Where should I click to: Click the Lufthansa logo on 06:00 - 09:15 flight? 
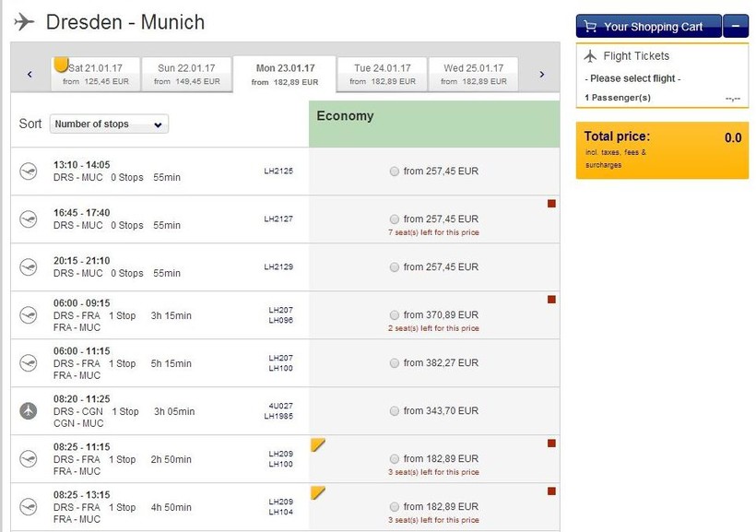(x=29, y=314)
